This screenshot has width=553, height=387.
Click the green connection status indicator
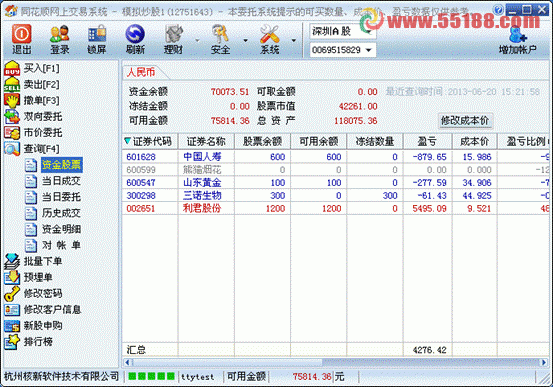tap(151, 376)
